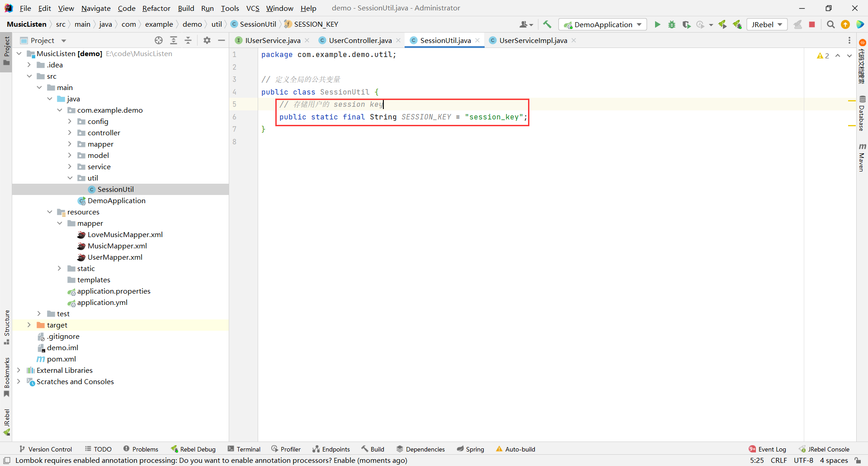Run with Coverage icon
Screen dimensions: 868x466
coord(686,24)
